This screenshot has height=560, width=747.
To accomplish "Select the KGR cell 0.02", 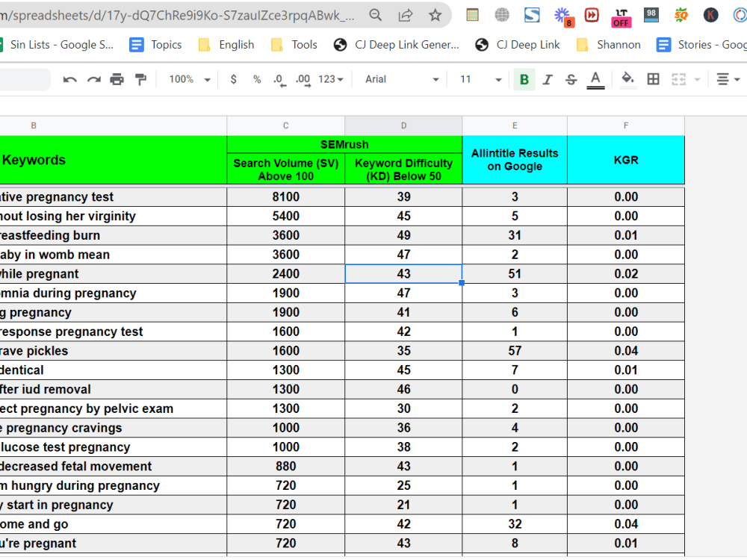I will click(x=626, y=274).
